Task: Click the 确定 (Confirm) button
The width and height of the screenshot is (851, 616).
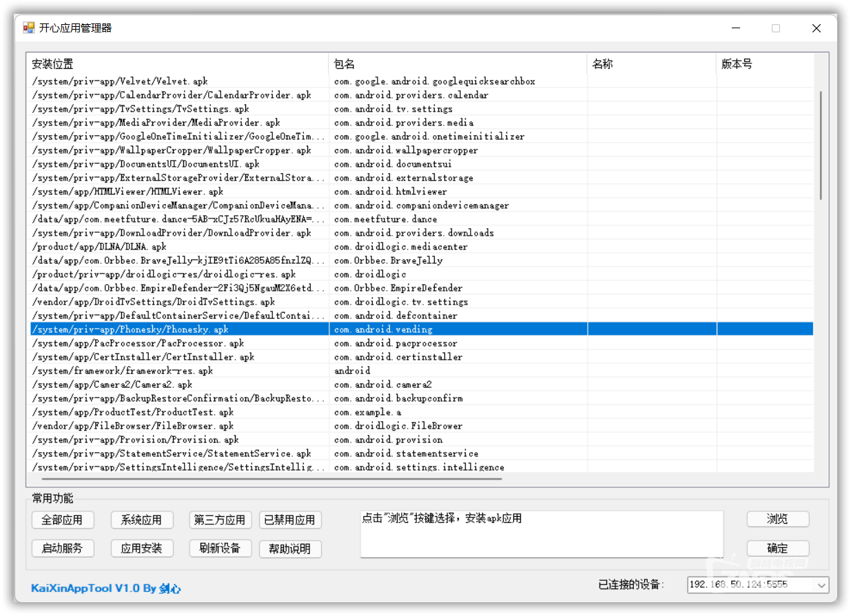Action: (x=778, y=548)
